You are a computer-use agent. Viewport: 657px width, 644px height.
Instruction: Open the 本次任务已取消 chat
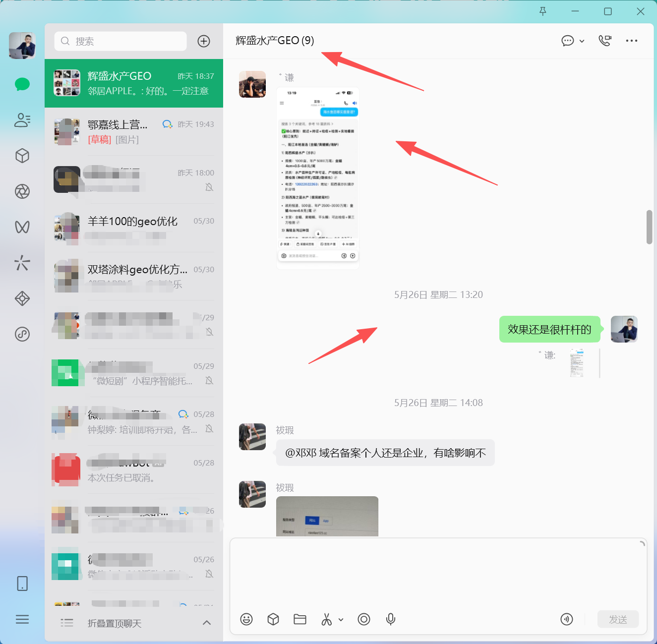coord(134,470)
